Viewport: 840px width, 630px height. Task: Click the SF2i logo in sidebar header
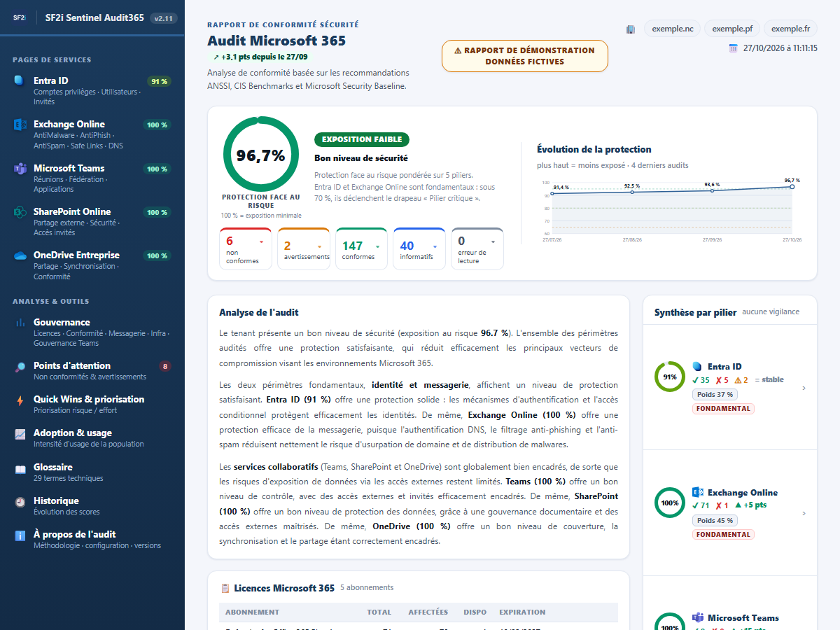coord(20,17)
